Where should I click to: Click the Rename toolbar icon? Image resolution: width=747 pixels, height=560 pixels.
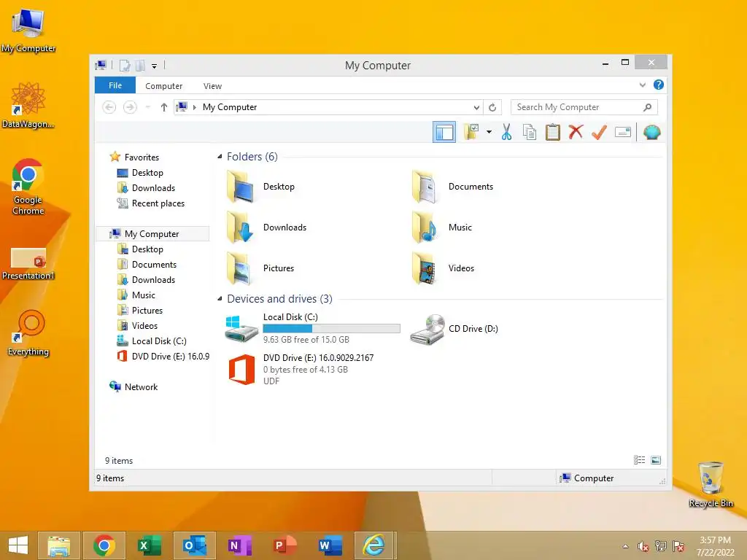(623, 132)
